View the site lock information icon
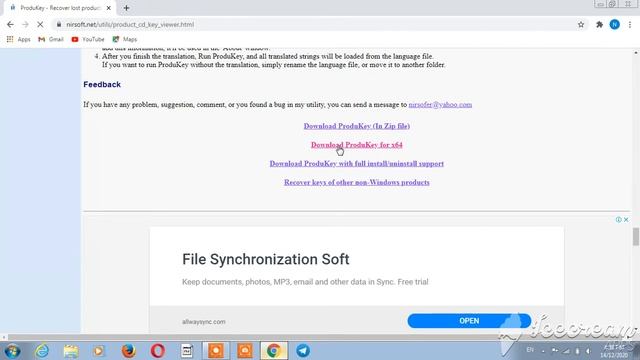640x360 pixels. 59,24
